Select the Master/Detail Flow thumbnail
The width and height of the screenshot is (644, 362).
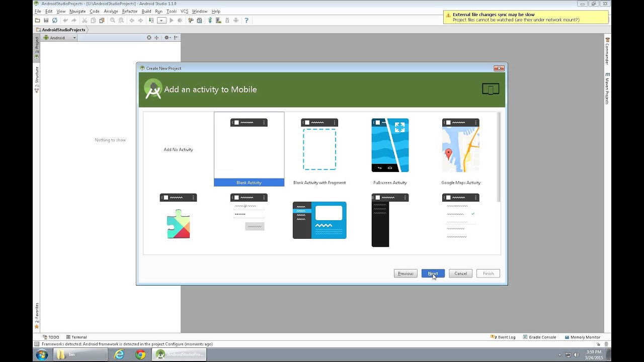(x=319, y=220)
